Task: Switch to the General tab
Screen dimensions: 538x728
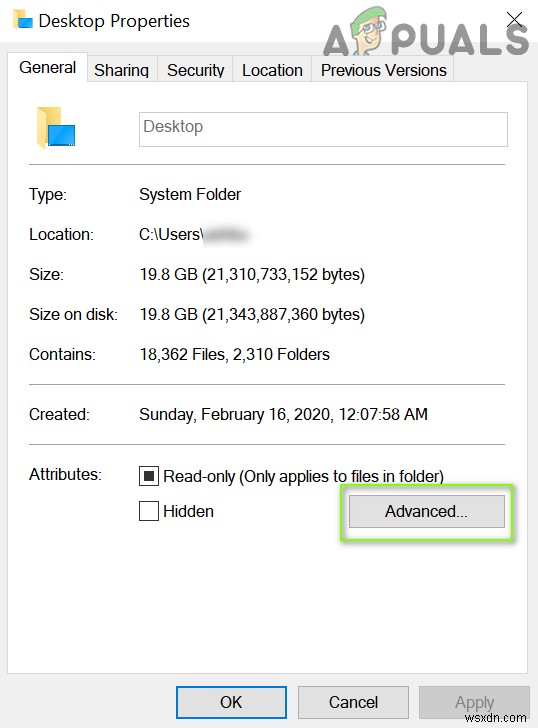Action: [x=47, y=68]
